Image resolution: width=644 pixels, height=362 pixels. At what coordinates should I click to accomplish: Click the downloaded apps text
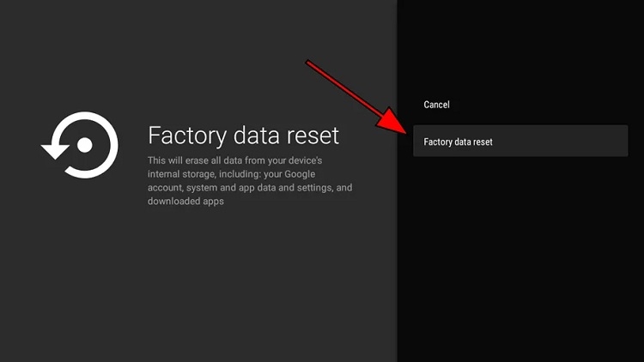[x=185, y=202]
